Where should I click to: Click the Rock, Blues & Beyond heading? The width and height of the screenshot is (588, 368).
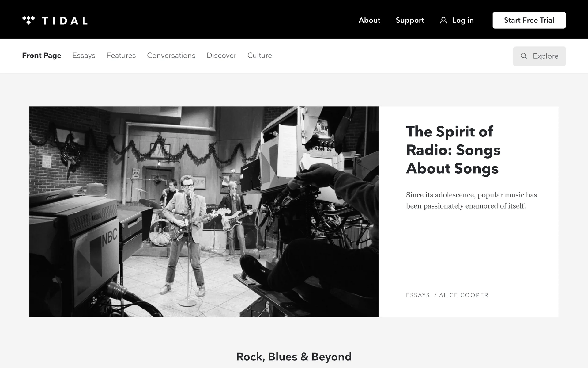pyautogui.click(x=294, y=357)
